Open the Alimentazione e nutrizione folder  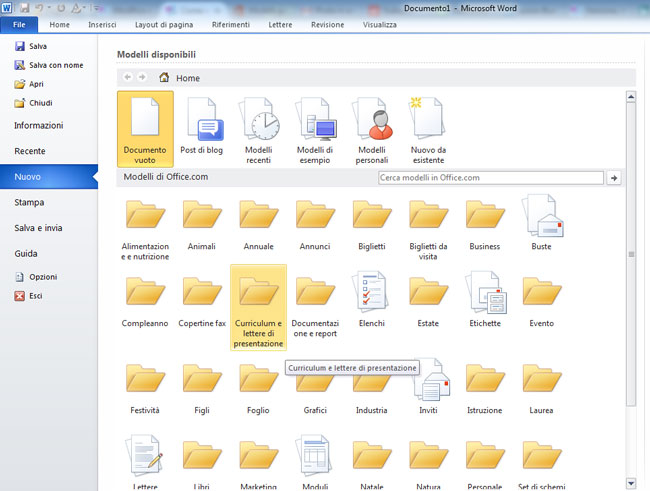145,228
